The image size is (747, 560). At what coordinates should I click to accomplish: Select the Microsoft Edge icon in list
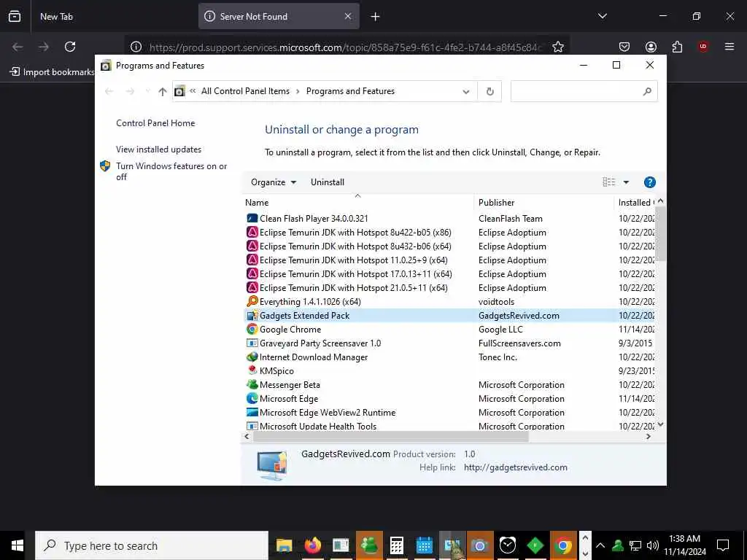coord(252,398)
